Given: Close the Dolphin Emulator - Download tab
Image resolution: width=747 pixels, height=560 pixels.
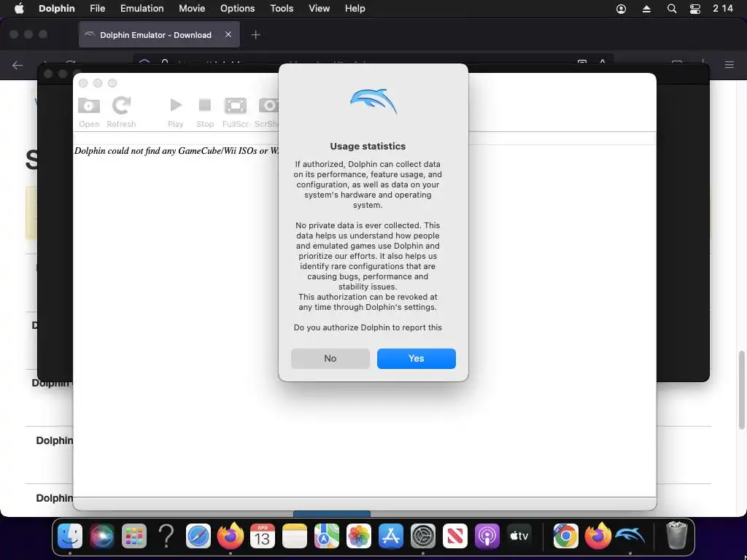Looking at the screenshot, I should coord(228,34).
